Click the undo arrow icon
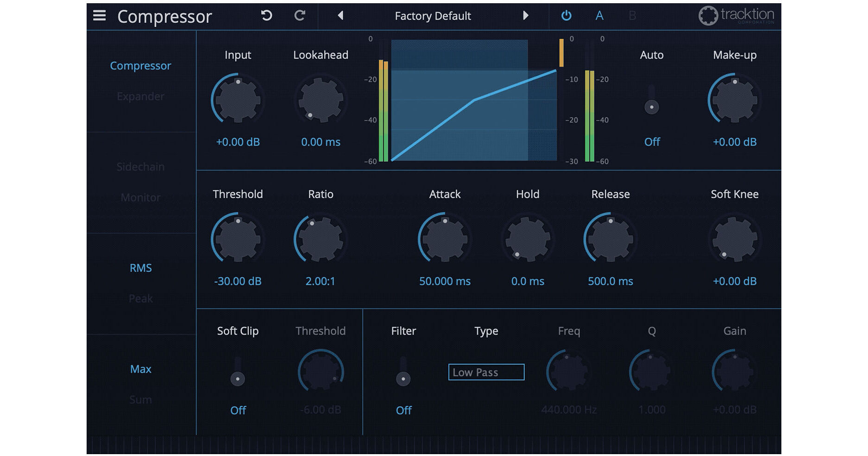This screenshot has width=868, height=456. point(266,15)
